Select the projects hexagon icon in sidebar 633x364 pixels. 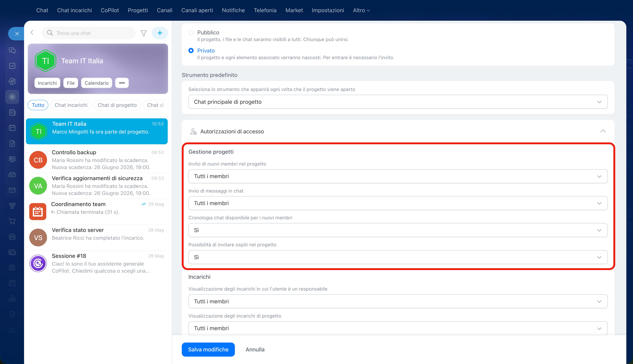pos(12,97)
